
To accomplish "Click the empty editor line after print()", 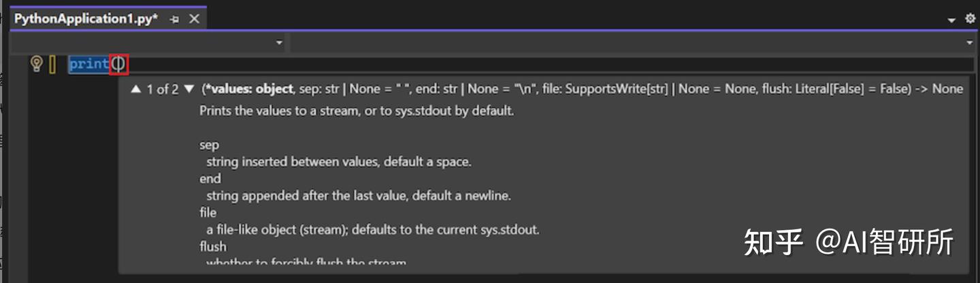I will 544,65.
